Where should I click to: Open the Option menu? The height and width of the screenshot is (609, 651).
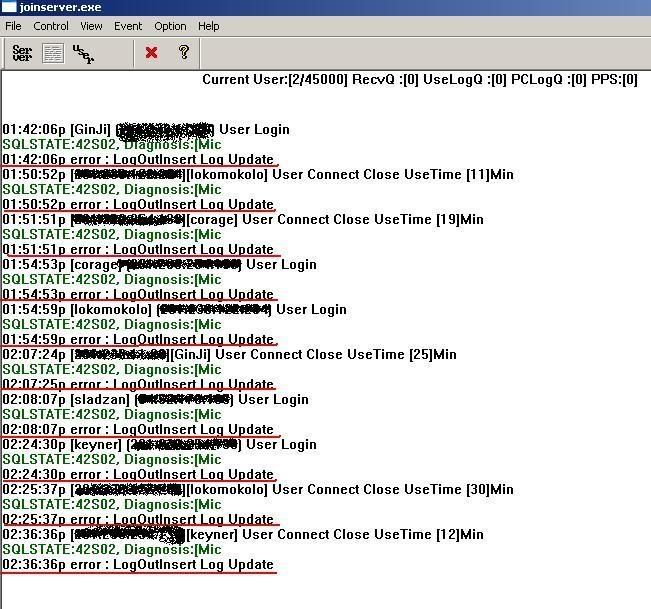[170, 26]
